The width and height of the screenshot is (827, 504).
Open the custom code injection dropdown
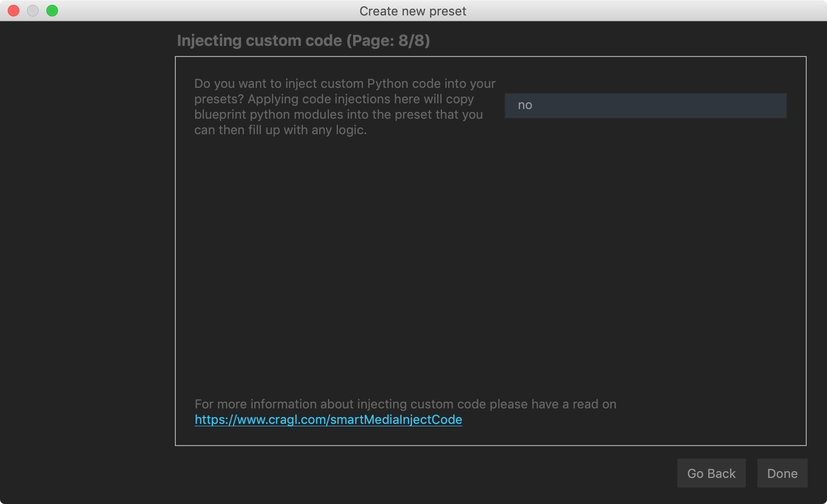pyautogui.click(x=645, y=105)
